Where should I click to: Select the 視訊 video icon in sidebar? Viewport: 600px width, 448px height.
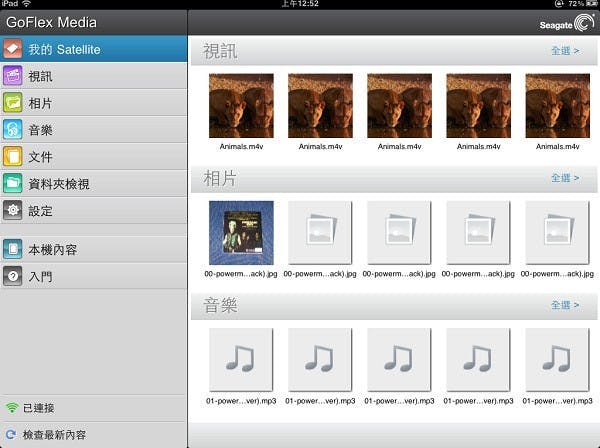click(13, 76)
